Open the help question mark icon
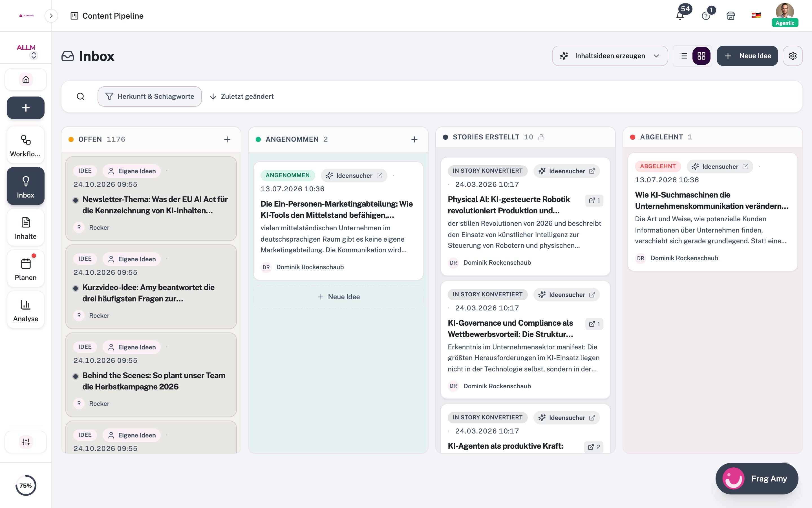Image resolution: width=812 pixels, height=508 pixels. pyautogui.click(x=706, y=16)
